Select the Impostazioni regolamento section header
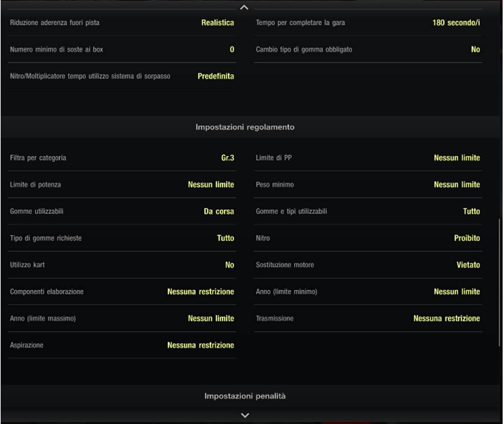Image resolution: width=504 pixels, height=424 pixels. [245, 127]
